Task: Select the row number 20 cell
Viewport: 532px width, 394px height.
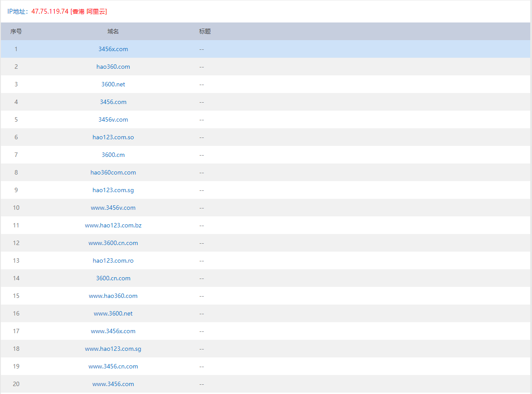Action: click(16, 384)
